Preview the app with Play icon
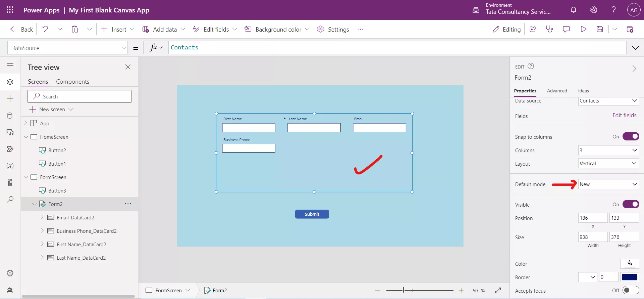This screenshot has height=299, width=644. click(x=583, y=29)
